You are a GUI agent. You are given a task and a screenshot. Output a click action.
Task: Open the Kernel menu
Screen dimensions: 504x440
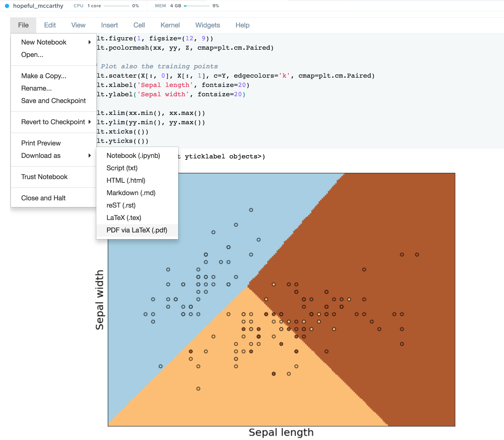coord(170,25)
